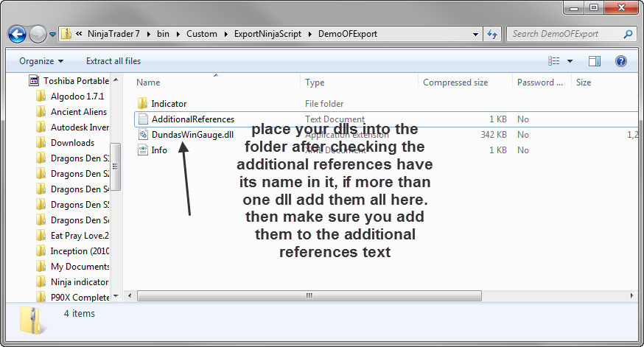The height and width of the screenshot is (347, 644).
Task: Open the Ancient Aliens folder
Action: point(78,112)
